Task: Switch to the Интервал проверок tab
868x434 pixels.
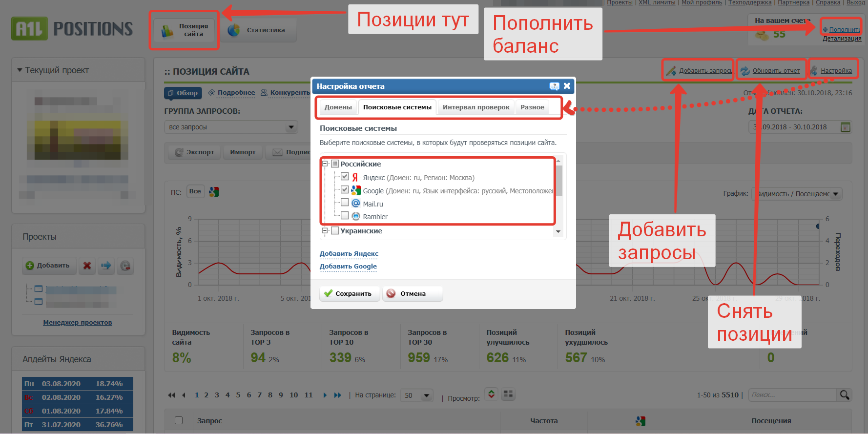Action: pyautogui.click(x=476, y=107)
